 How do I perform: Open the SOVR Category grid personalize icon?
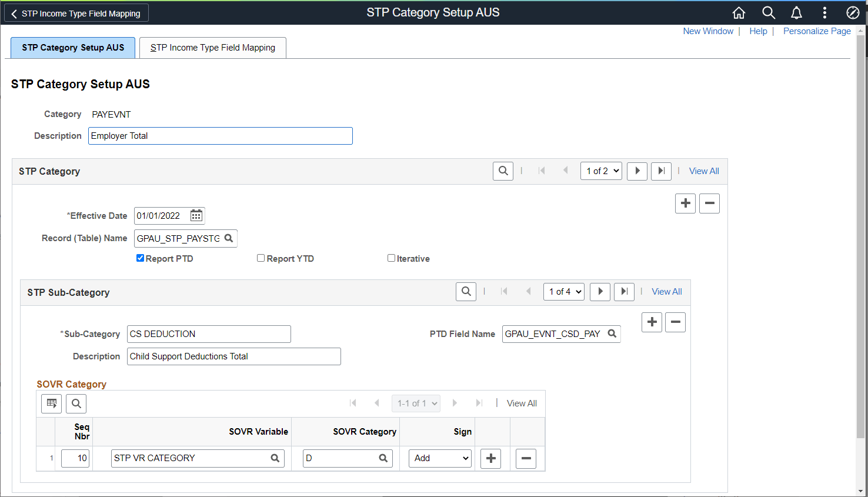[52, 403]
